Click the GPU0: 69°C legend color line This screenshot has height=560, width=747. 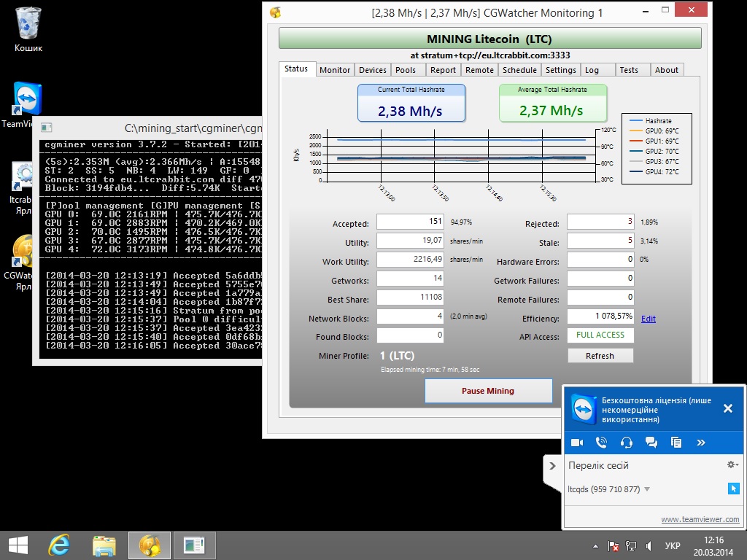(635, 131)
